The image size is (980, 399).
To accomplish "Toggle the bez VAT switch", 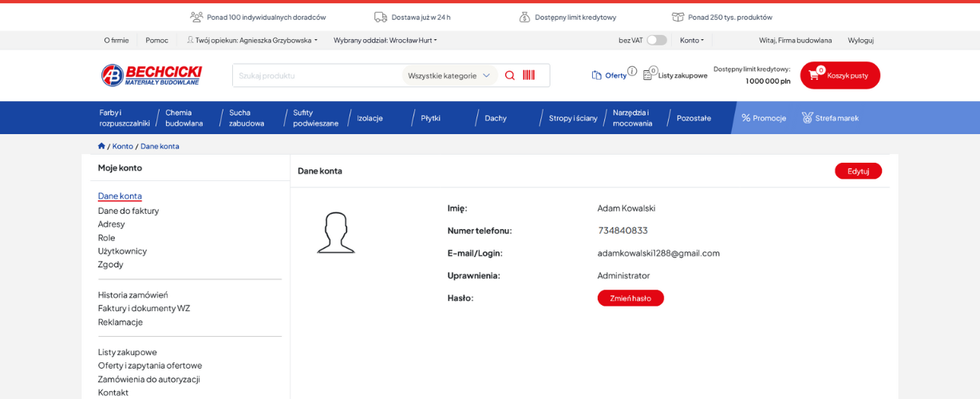I will point(656,40).
